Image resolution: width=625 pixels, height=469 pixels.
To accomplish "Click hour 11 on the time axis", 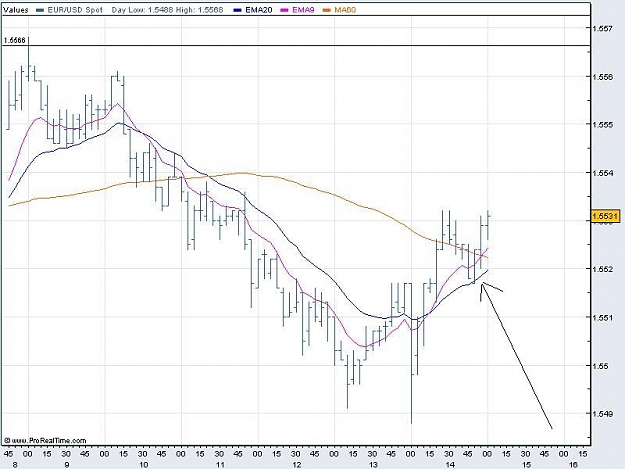I will click(220, 465).
